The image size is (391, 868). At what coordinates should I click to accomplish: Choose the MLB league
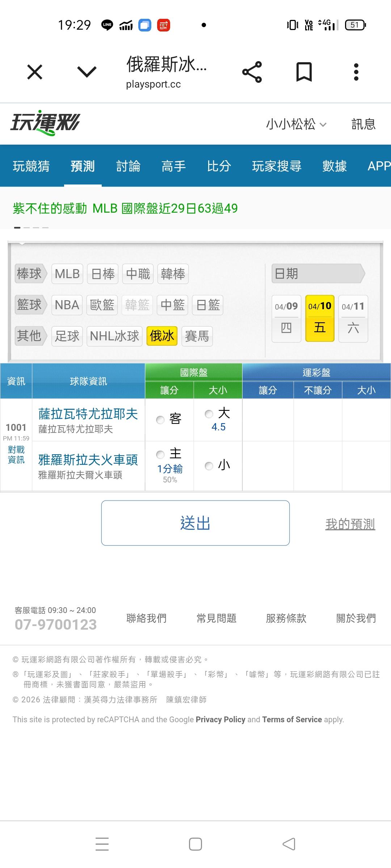tap(67, 274)
